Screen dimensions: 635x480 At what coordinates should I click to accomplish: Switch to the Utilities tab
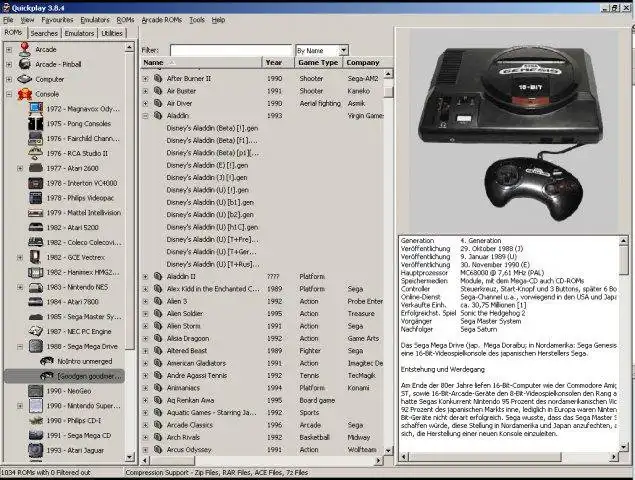pos(112,33)
